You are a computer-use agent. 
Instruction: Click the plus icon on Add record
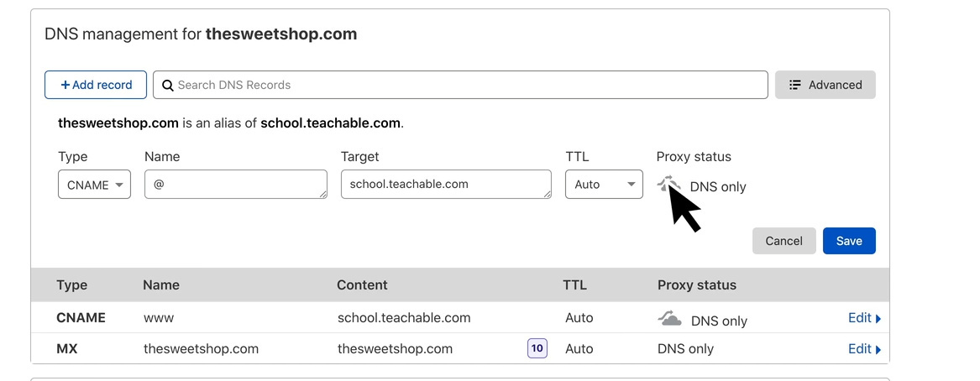coord(66,85)
